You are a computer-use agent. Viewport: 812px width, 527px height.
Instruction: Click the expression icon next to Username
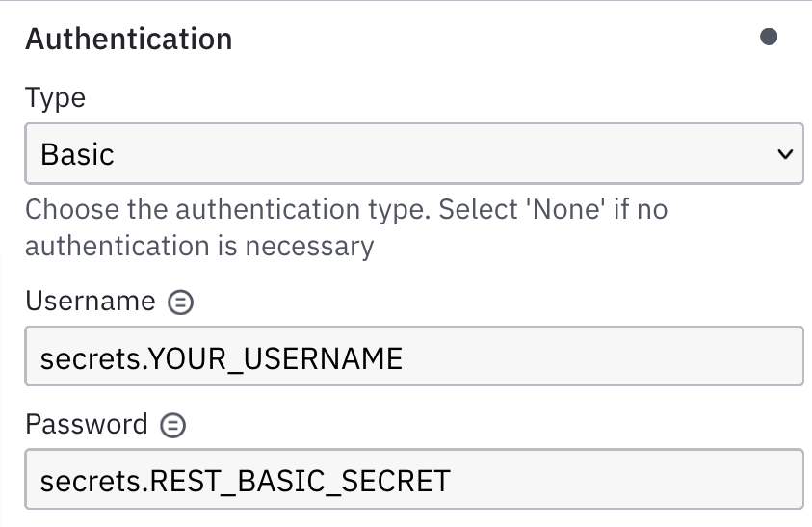[180, 303]
